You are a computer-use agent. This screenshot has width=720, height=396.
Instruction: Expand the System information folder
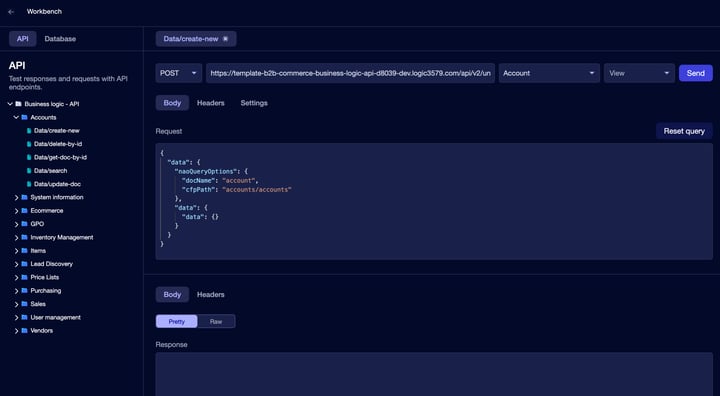16,198
